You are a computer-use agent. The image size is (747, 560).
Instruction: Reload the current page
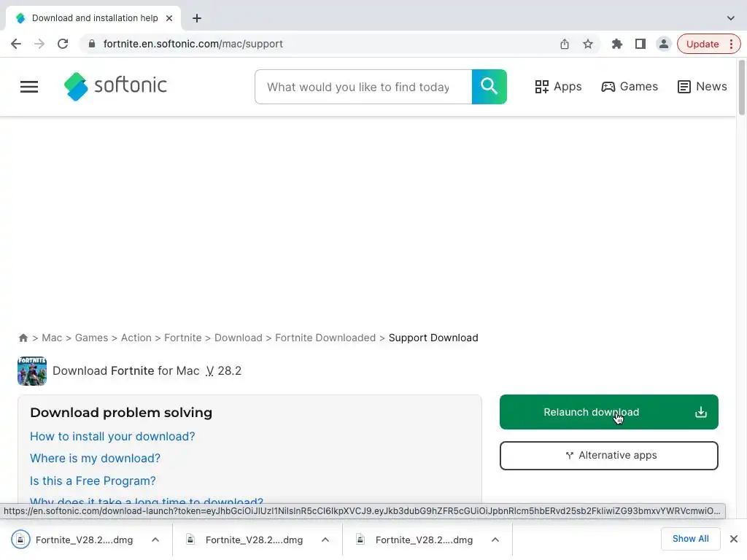(63, 44)
